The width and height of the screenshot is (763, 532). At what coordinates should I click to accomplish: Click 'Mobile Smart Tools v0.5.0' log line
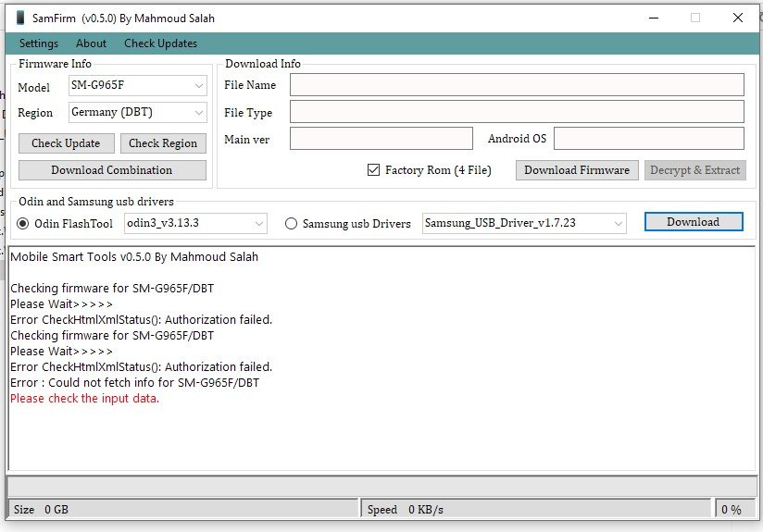[134, 257]
